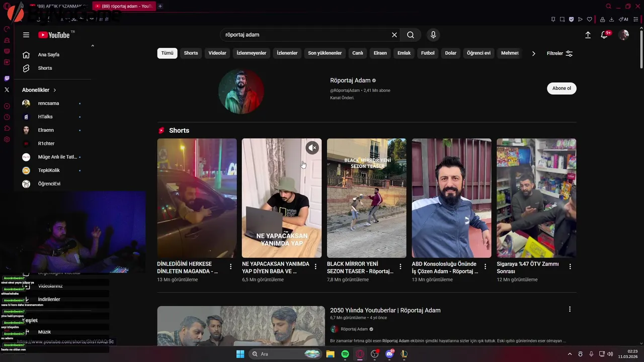Click the upload arrow icon
This screenshot has height=362, width=644.
coord(588,35)
